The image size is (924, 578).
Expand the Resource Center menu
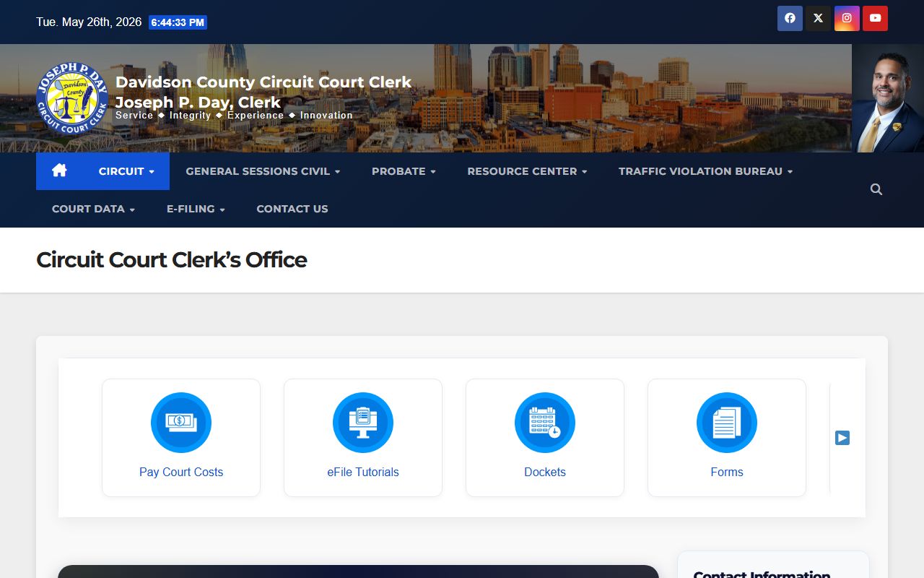point(527,171)
